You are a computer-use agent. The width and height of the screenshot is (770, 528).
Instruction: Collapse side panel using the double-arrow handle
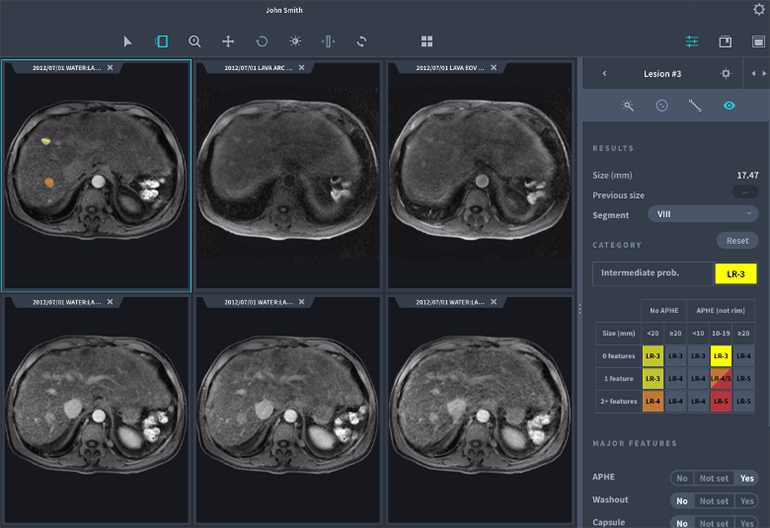point(757,73)
